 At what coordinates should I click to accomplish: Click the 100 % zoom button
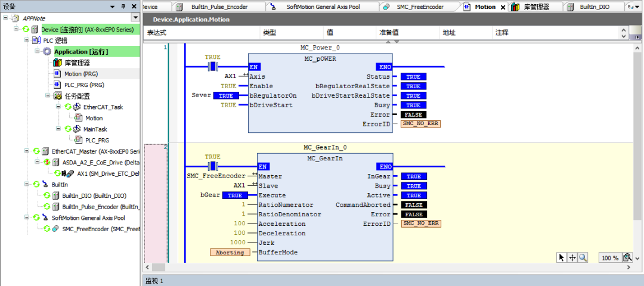click(x=609, y=258)
